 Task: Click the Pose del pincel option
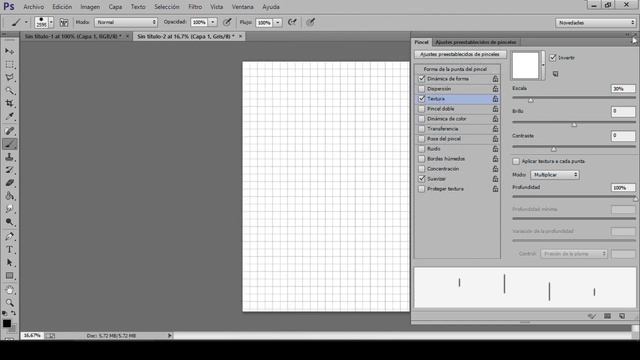[x=444, y=139]
